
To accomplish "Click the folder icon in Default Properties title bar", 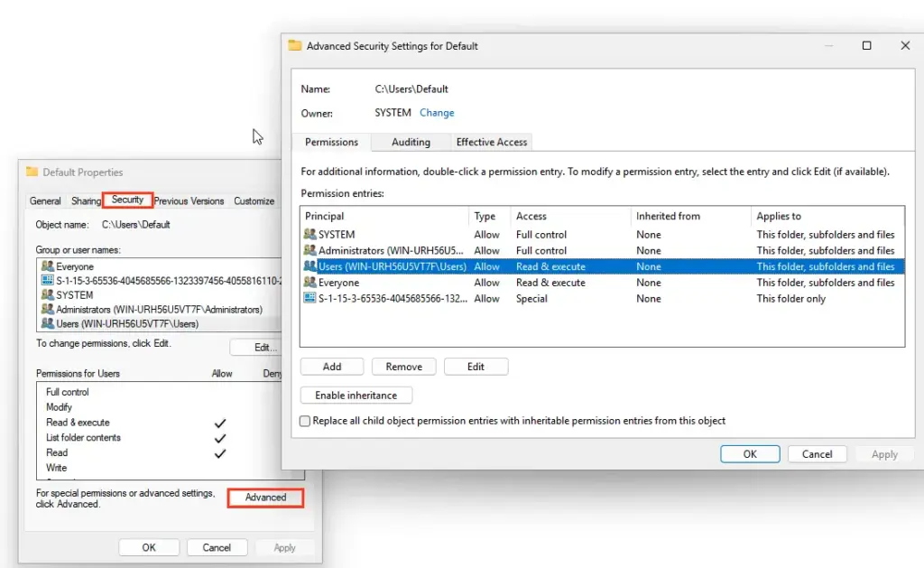I will [32, 172].
